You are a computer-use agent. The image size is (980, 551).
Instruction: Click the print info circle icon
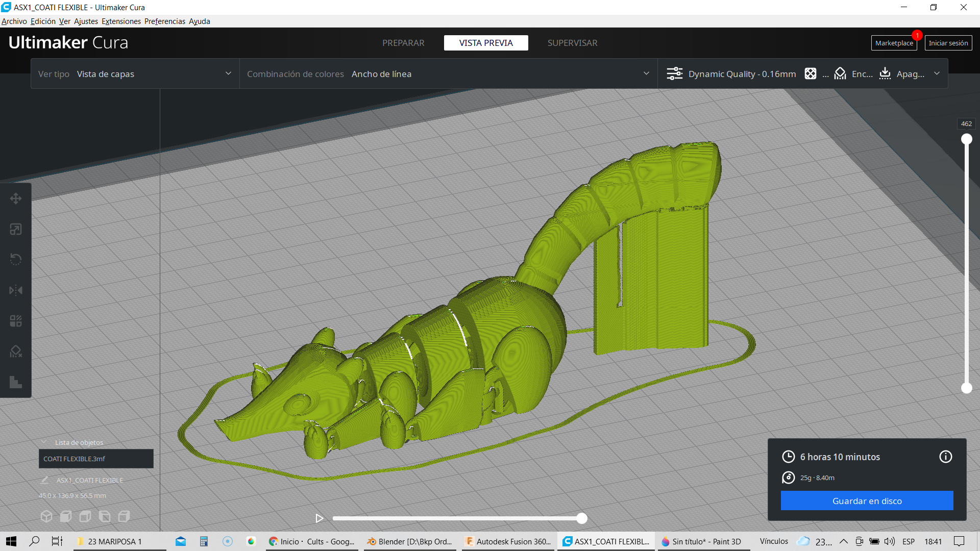click(x=945, y=457)
